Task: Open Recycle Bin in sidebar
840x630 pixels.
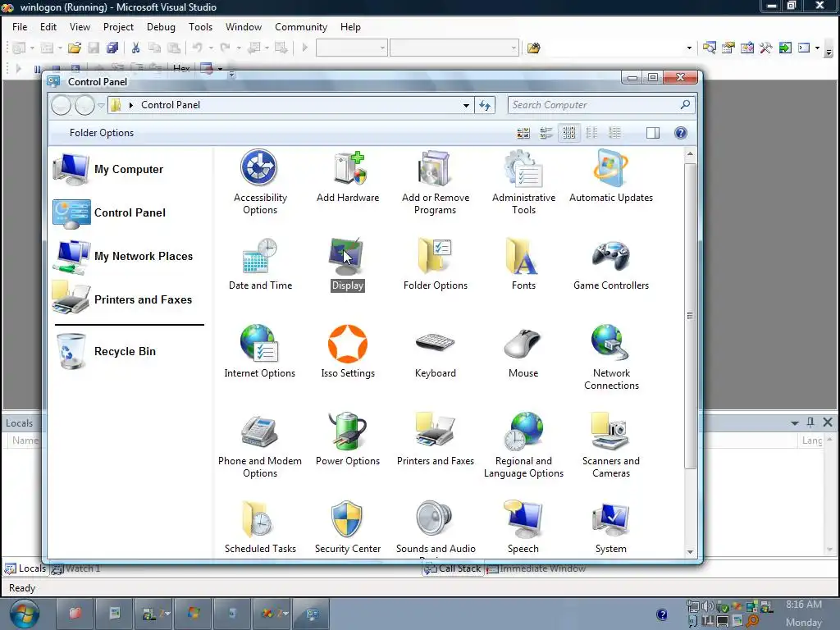Action: click(106, 351)
